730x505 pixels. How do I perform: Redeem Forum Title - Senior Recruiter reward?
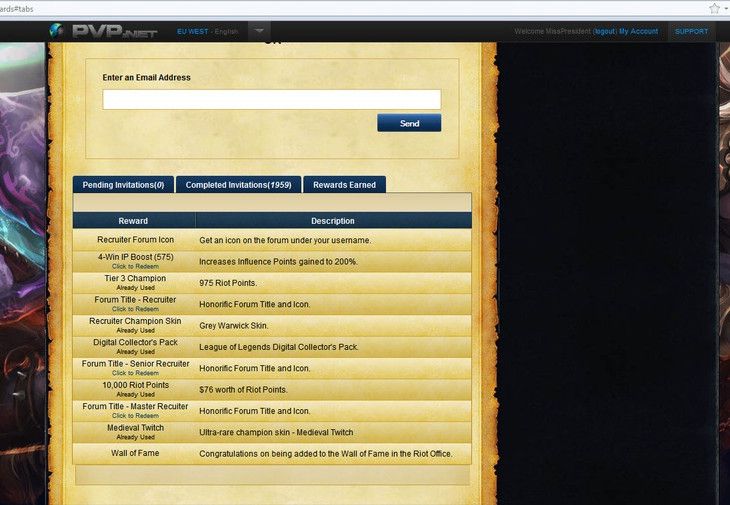click(x=135, y=373)
